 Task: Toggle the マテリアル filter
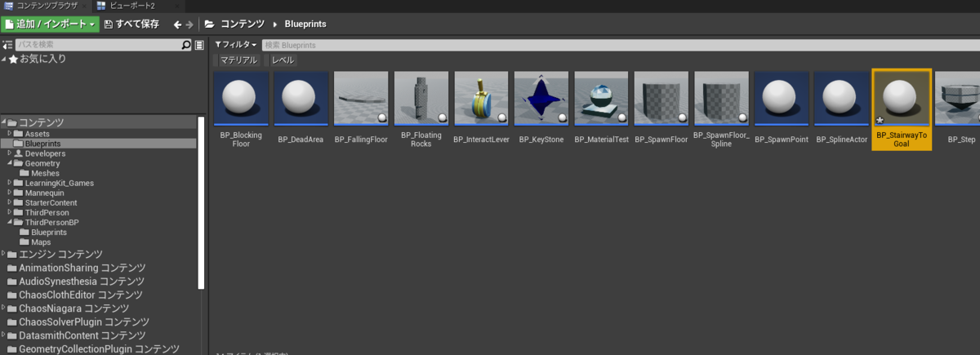pyautogui.click(x=238, y=60)
